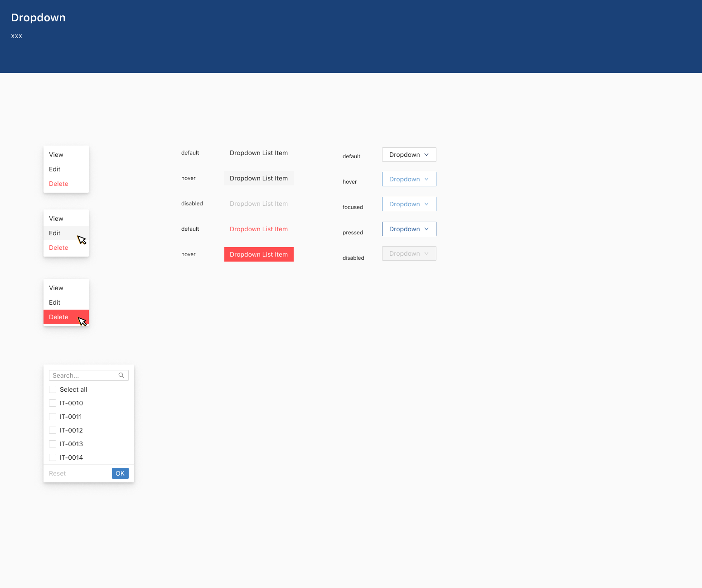The width and height of the screenshot is (702, 588).
Task: Click the red filled Dropdown List Item
Action: coord(259,254)
